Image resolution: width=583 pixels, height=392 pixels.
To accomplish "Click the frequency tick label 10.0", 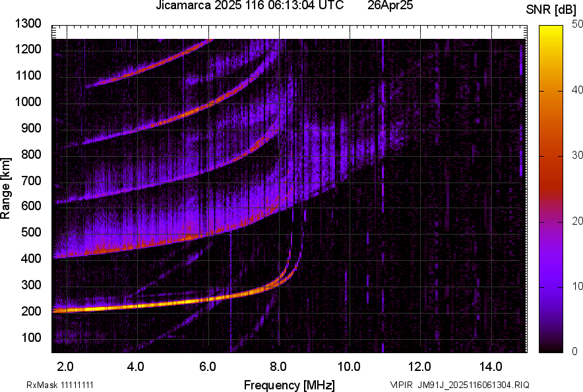I will point(349,367).
